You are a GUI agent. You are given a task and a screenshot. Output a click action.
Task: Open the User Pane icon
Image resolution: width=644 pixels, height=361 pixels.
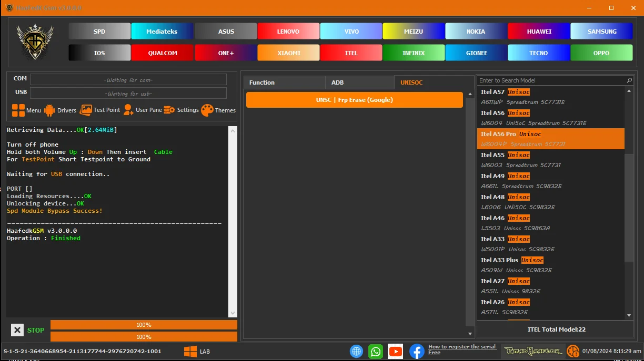click(128, 110)
